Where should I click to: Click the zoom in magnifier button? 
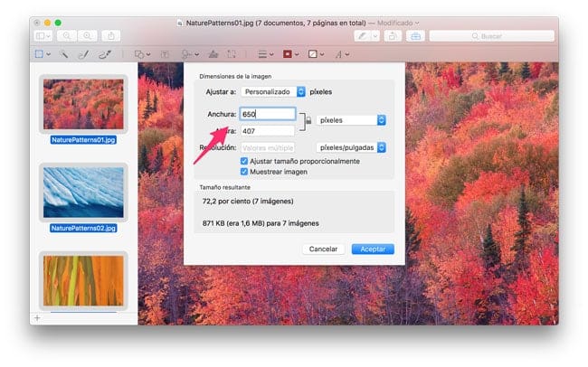pyautogui.click(x=87, y=36)
